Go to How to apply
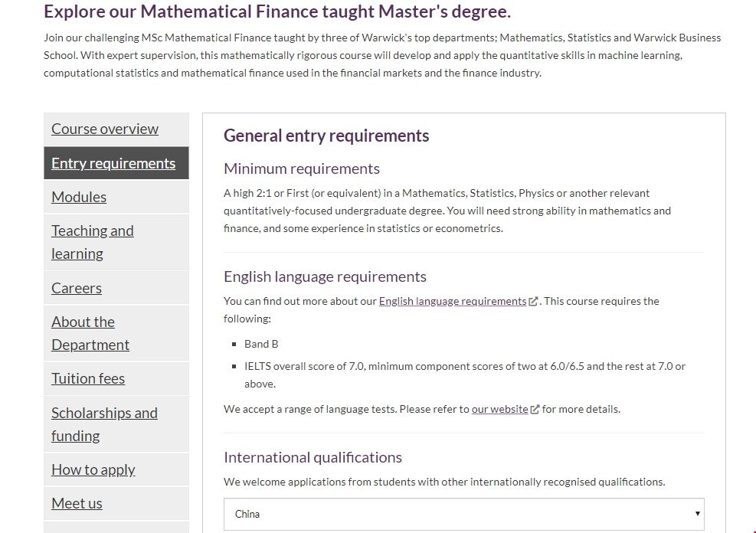The width and height of the screenshot is (756, 533). click(93, 469)
